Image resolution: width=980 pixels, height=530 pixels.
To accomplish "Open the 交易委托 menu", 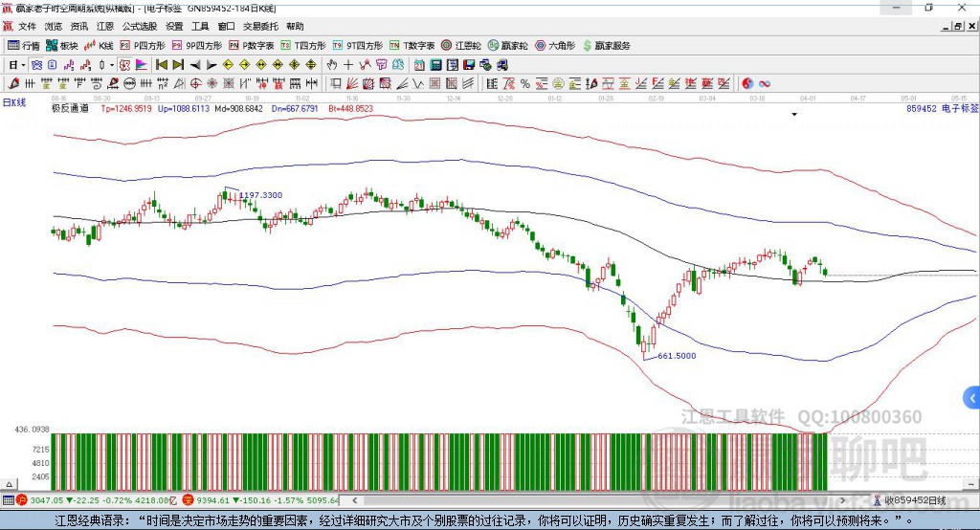I will [x=260, y=26].
